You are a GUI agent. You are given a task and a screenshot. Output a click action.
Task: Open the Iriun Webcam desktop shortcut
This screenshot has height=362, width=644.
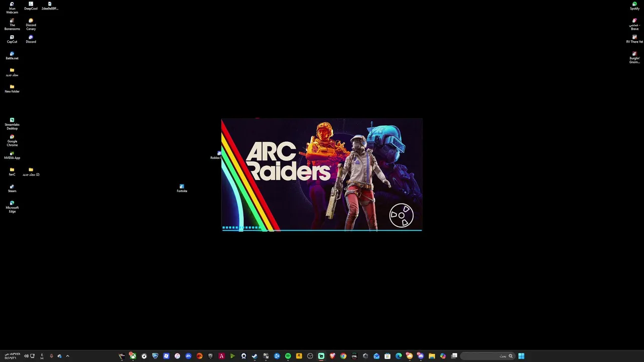coord(12,8)
